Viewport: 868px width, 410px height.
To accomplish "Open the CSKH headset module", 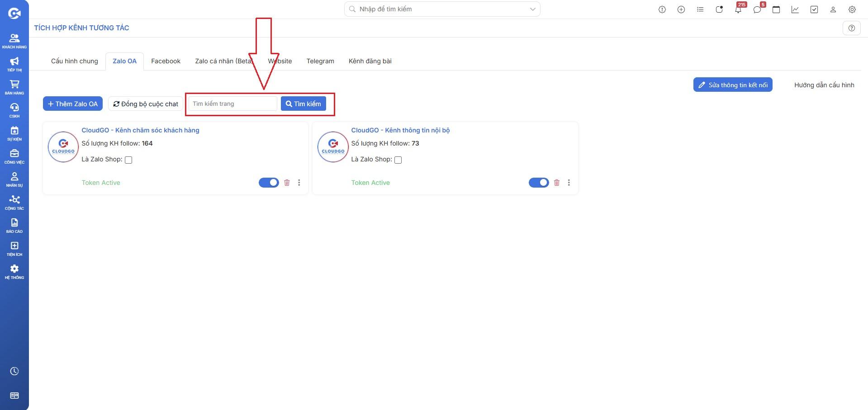I will tap(14, 110).
